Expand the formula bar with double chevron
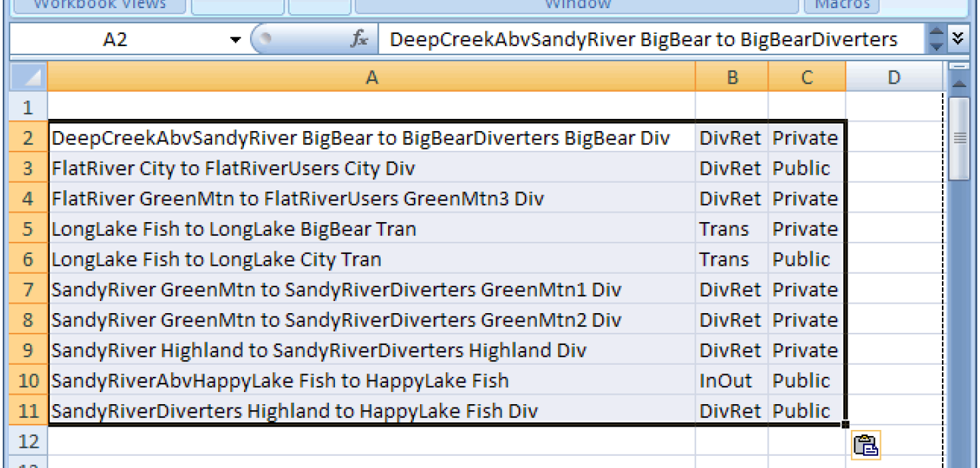 (958, 39)
